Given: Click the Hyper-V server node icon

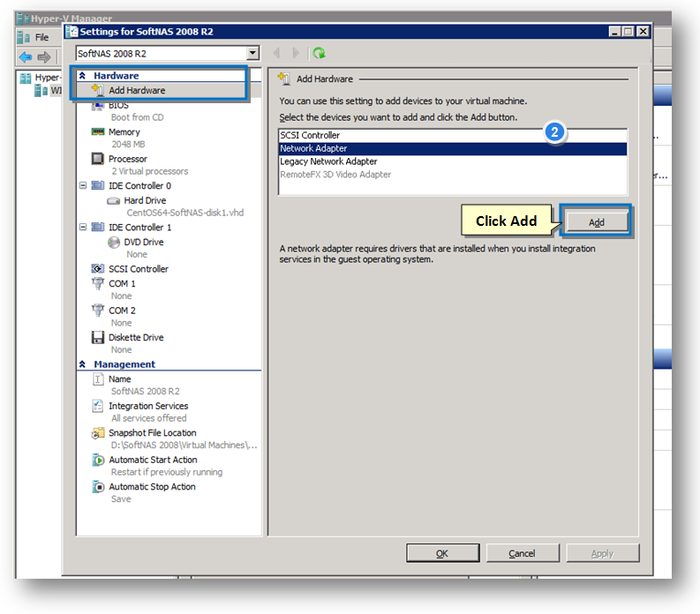Looking at the screenshot, I should tap(41, 91).
